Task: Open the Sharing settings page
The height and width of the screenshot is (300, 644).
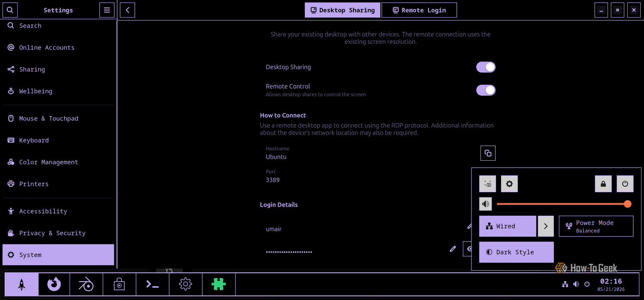Action: coord(58,69)
